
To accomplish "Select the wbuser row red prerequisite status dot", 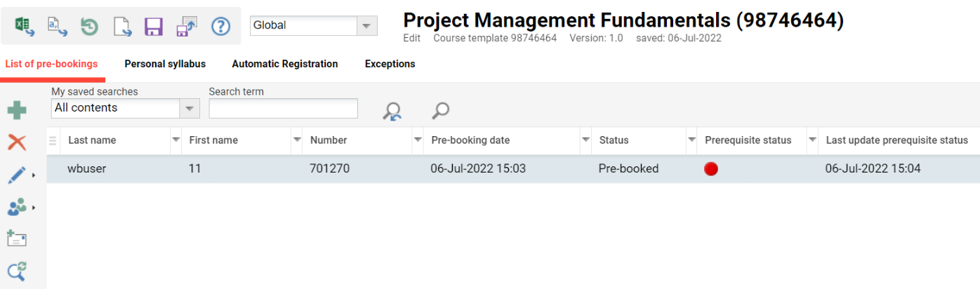I will tap(711, 169).
